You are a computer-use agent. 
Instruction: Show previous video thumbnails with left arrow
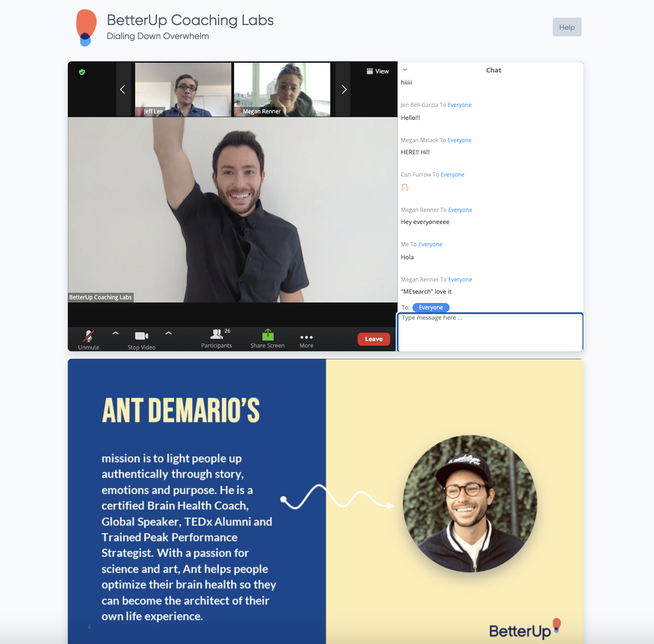coord(123,89)
